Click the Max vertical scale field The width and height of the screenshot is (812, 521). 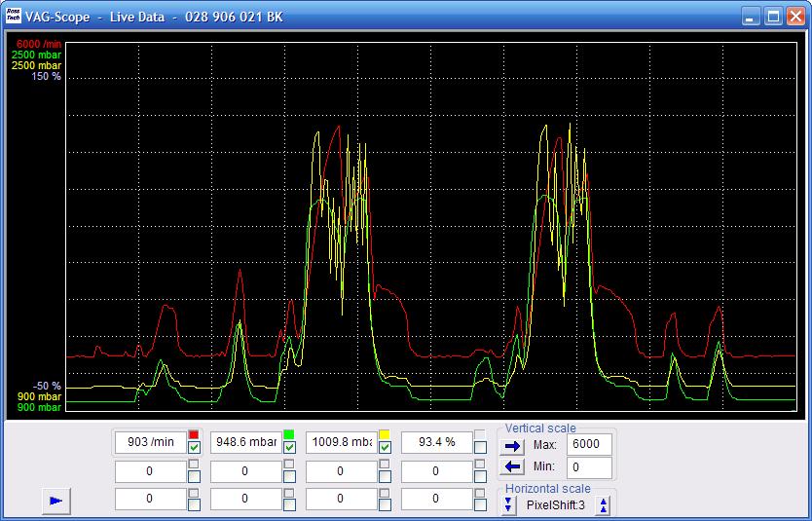tap(590, 445)
